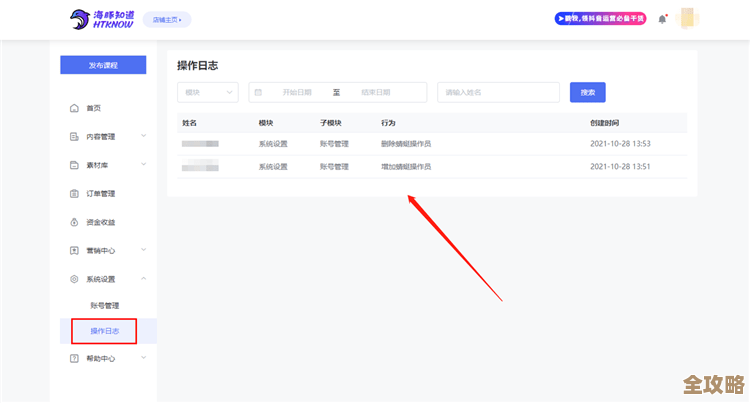Click the 资金收益 sidebar icon
750x403 pixels.
(74, 222)
